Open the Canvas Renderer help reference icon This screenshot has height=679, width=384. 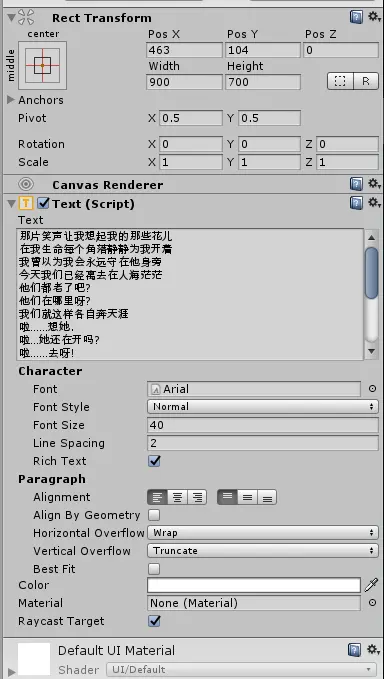click(356, 184)
